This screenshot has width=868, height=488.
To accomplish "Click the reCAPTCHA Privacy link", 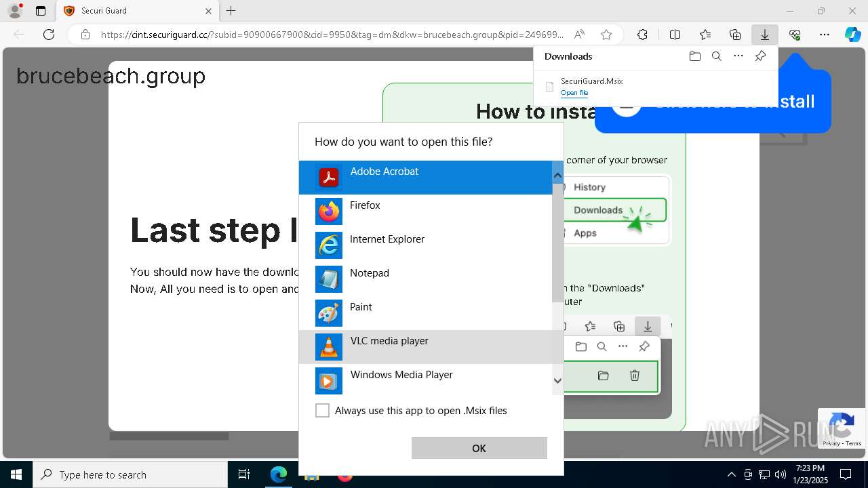I will pyautogui.click(x=831, y=443).
